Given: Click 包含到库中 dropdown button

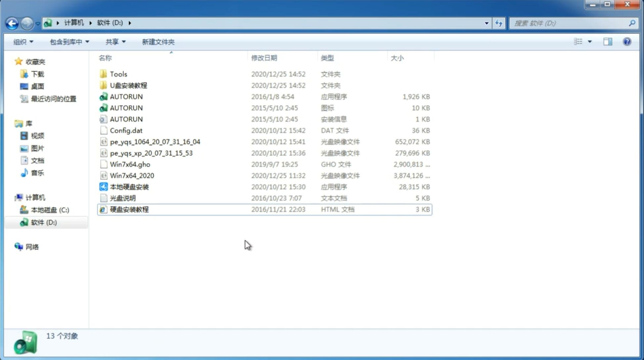Looking at the screenshot, I should [x=69, y=42].
